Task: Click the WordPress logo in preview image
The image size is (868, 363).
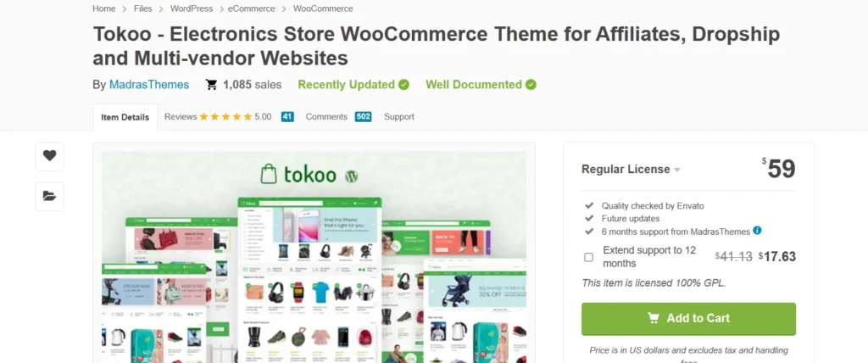Action: [x=351, y=176]
